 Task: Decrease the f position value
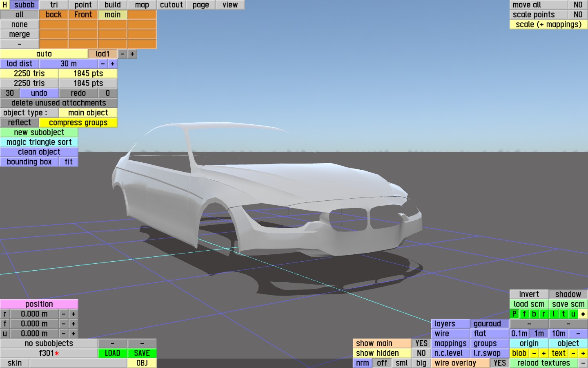[64, 324]
